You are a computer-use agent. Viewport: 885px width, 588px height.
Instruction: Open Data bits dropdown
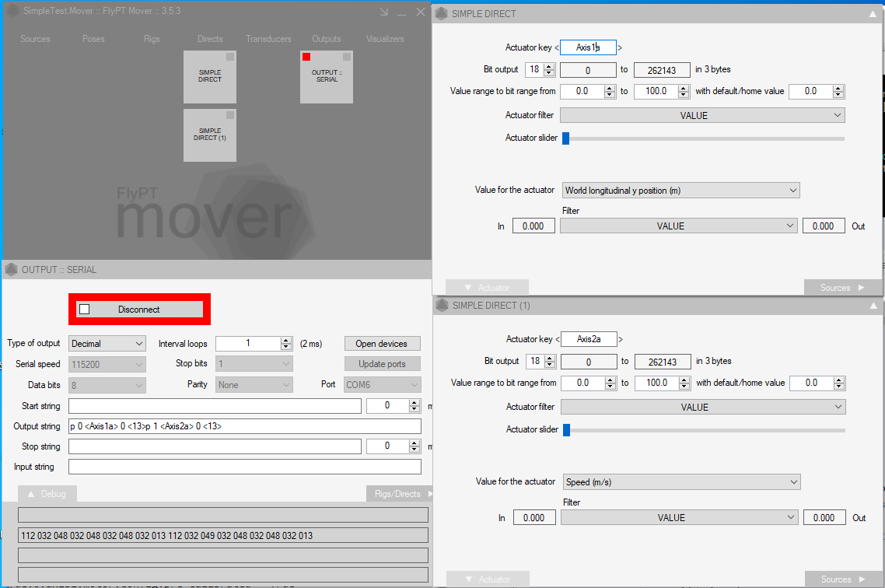click(107, 385)
